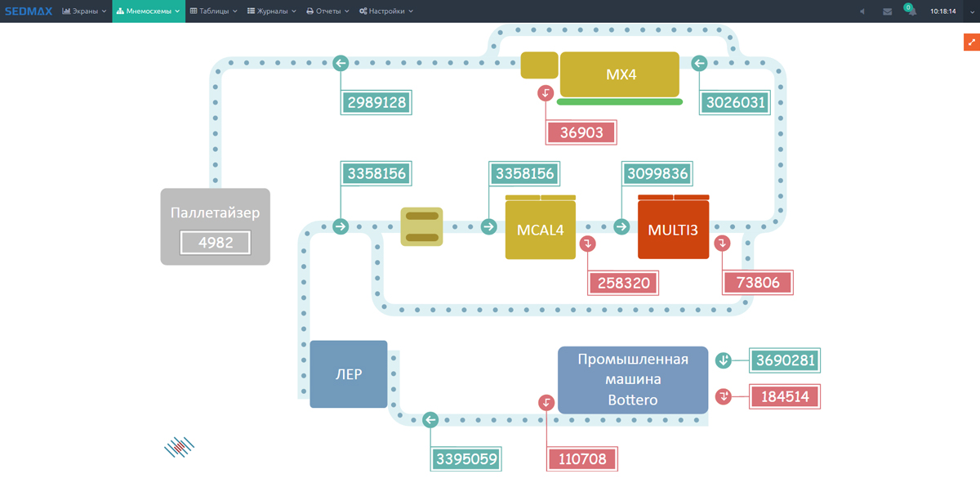Click the red MULTI3 machine block

click(x=673, y=230)
